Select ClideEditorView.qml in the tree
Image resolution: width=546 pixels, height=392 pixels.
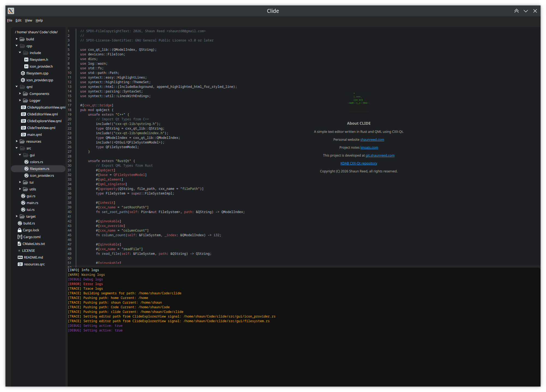tap(42, 114)
